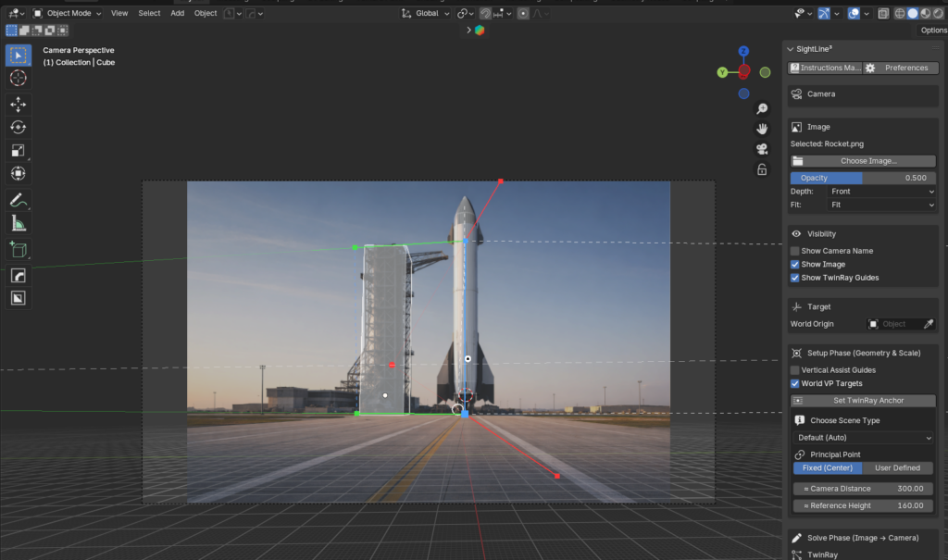Click the Add Cube tool

coord(19,249)
